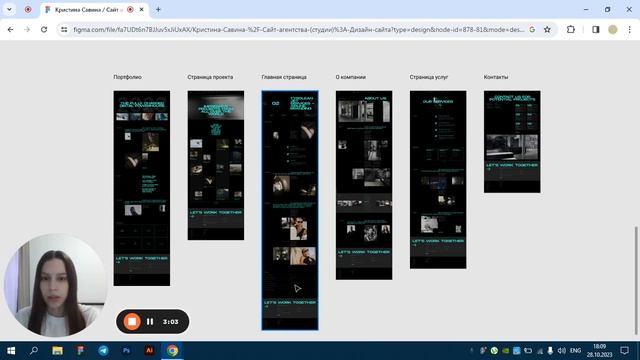The height and width of the screenshot is (360, 640).
Task: Open the Windows notification center
Action: click(x=624, y=351)
